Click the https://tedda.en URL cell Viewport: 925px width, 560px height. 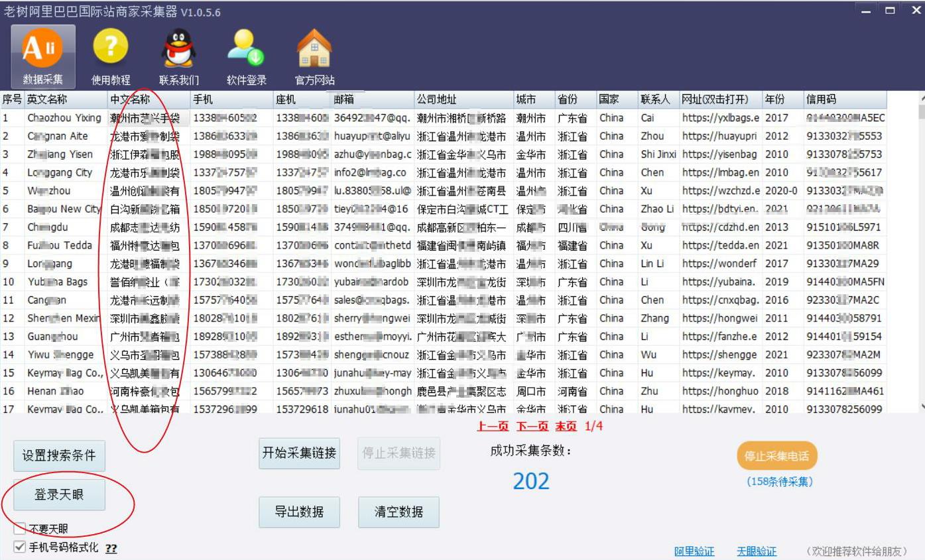tap(721, 245)
